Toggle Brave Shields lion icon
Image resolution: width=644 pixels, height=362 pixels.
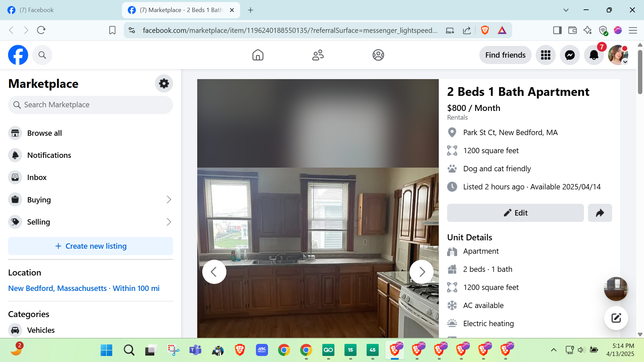pos(485,31)
